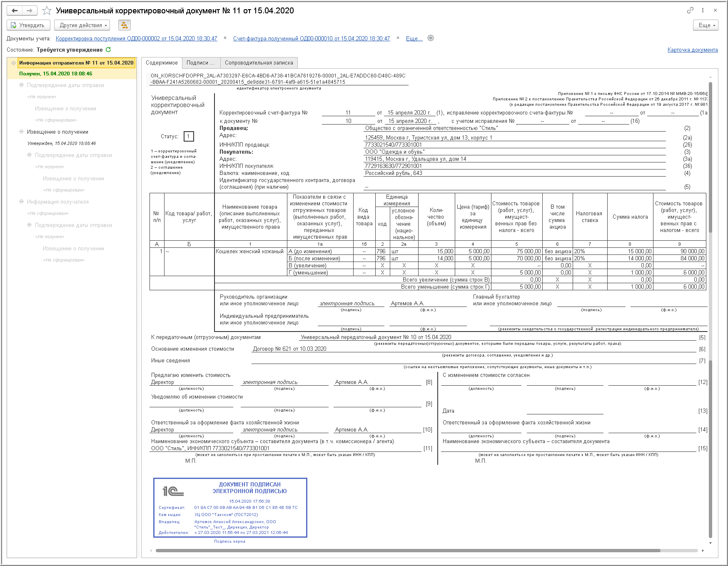
Task: Click the horizontal scrollbar of the document
Action: (x=408, y=551)
